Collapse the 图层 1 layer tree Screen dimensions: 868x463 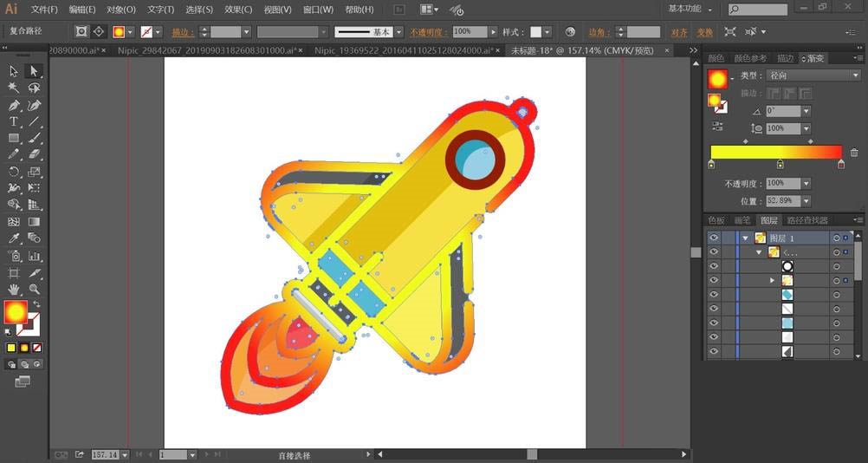[746, 238]
